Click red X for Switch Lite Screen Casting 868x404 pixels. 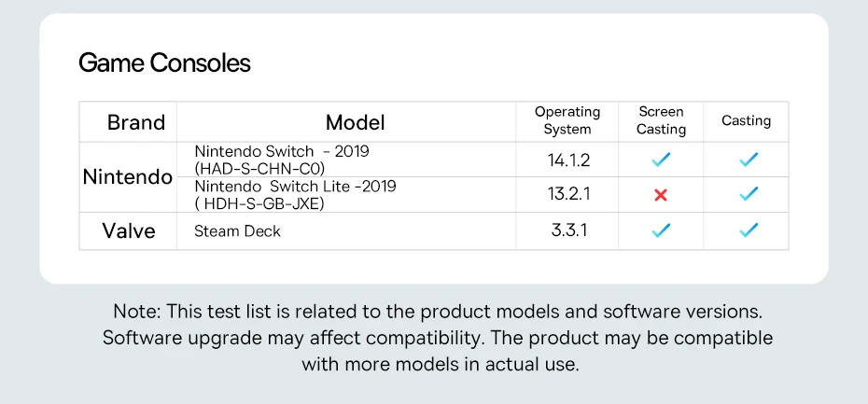pos(661,195)
